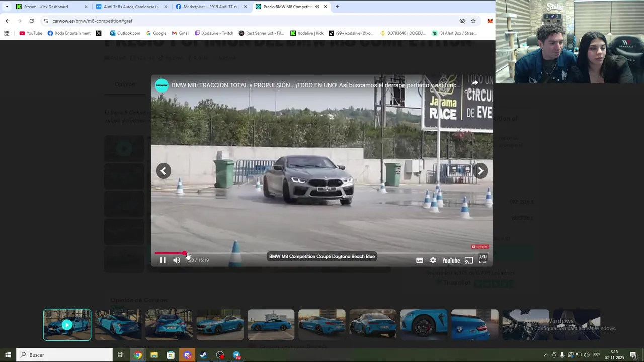Expand the tab search dropdown
The width and height of the screenshot is (644, 362).
6,7
